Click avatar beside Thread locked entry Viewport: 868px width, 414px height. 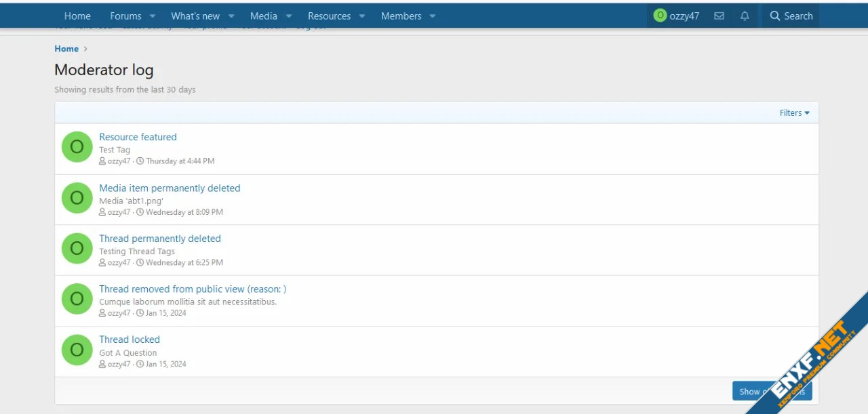tap(77, 350)
